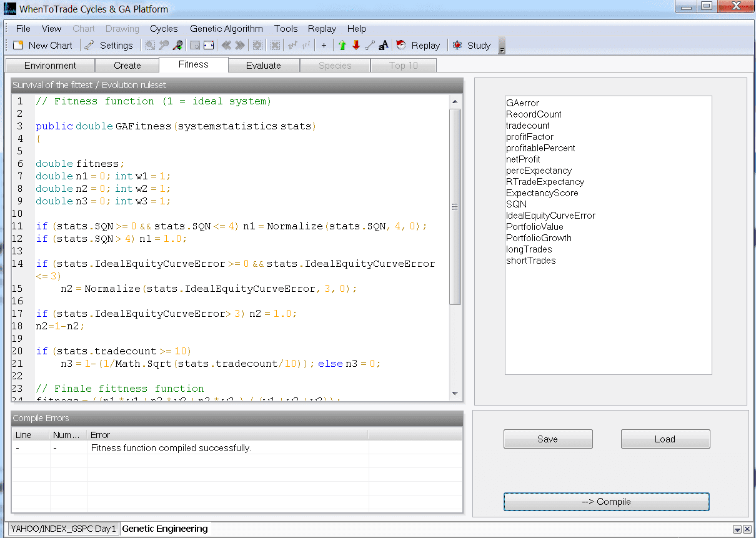Click 'Fitness function compiled successfully.' row

(x=237, y=448)
